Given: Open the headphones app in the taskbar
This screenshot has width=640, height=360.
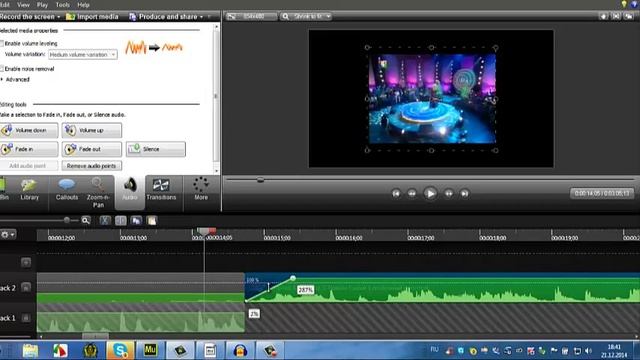Looking at the screenshot, I should [240, 350].
